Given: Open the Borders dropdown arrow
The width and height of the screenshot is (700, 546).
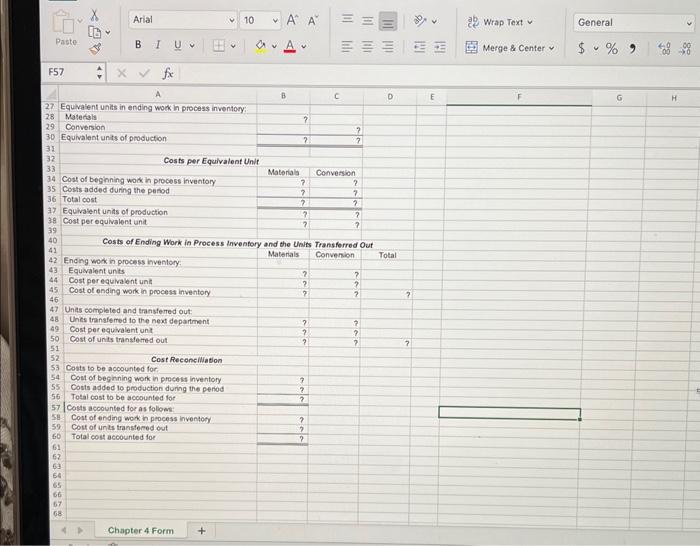Looking at the screenshot, I should coord(233,46).
